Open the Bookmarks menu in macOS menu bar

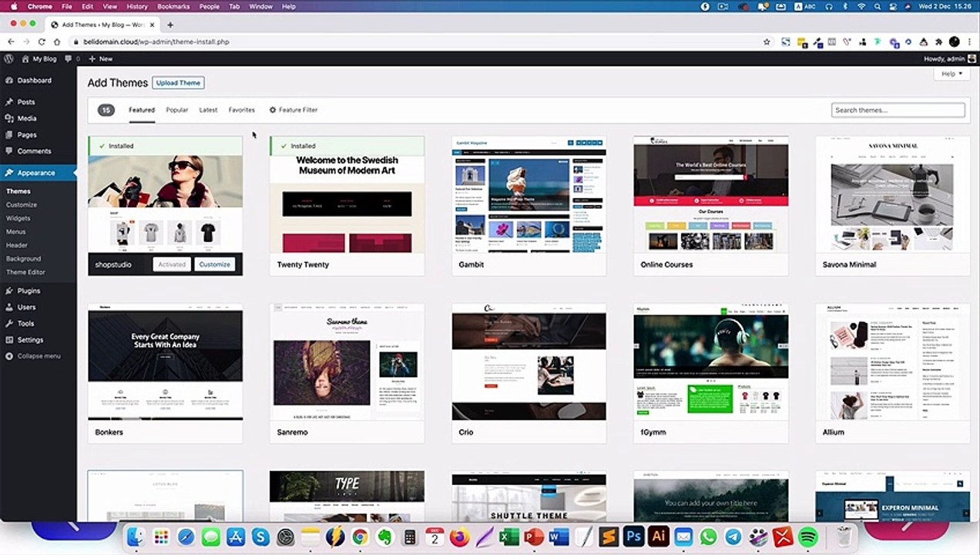coord(173,6)
